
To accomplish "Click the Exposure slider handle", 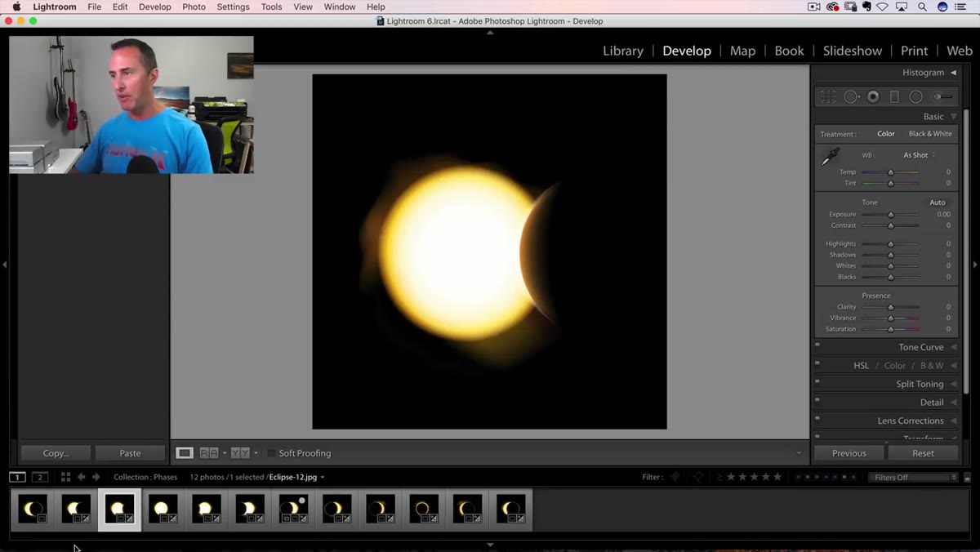I will click(891, 215).
